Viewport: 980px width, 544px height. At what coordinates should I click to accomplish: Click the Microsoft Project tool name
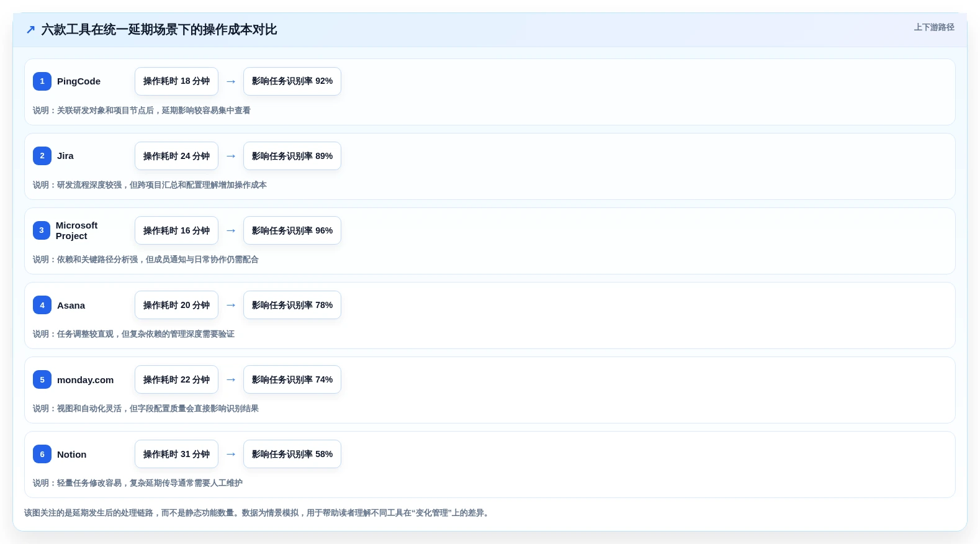[x=76, y=230]
